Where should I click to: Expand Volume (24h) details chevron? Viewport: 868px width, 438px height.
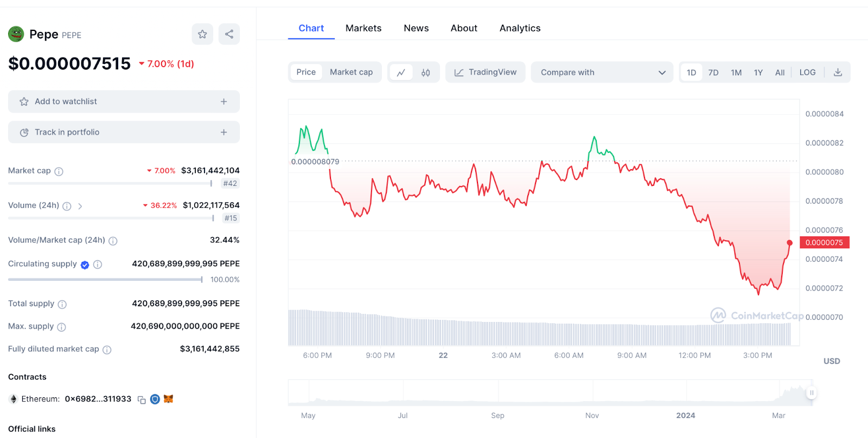coord(80,206)
